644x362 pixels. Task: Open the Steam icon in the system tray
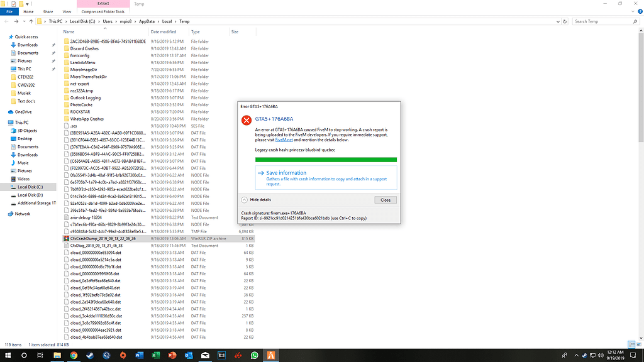coord(584,356)
